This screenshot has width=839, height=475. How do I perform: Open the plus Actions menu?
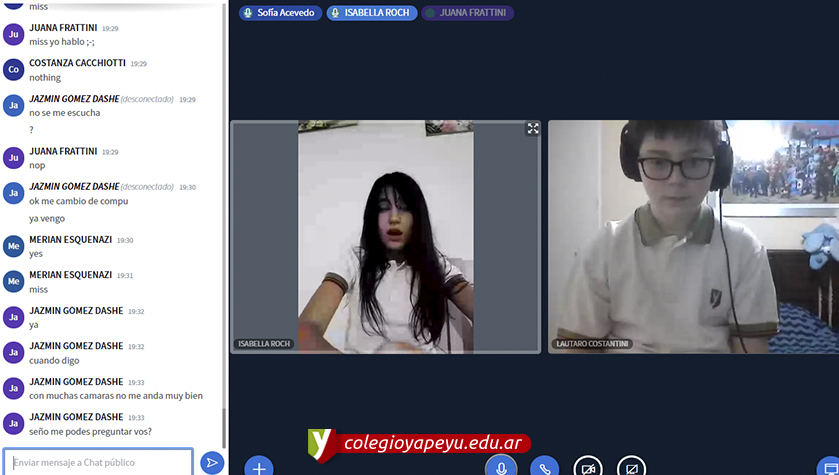click(259, 468)
